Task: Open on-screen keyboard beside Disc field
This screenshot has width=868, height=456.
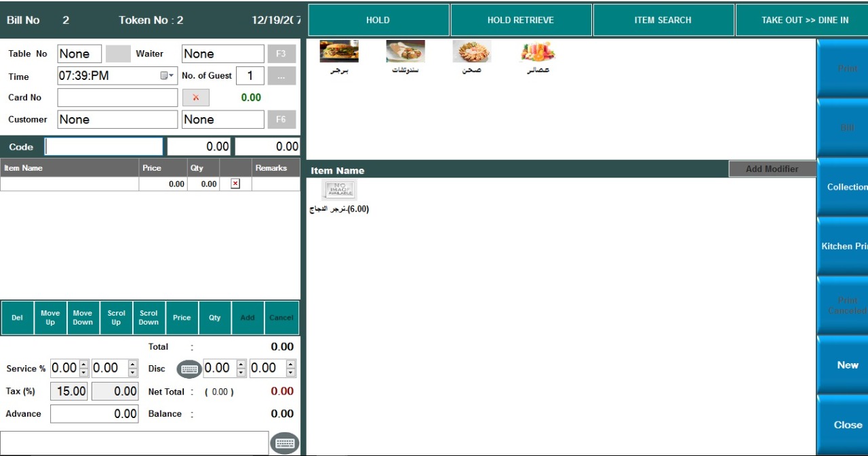Action: (189, 369)
